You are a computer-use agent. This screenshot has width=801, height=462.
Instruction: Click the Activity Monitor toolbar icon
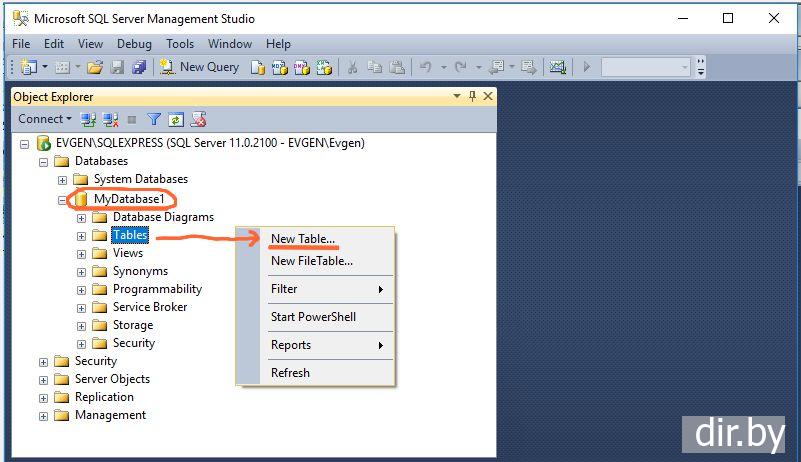point(558,67)
